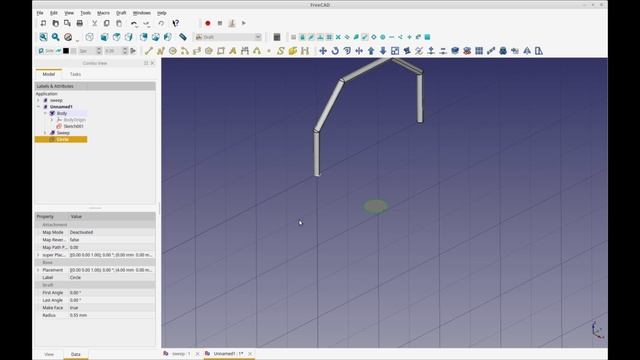Adjust the line width stepper

pos(99,51)
